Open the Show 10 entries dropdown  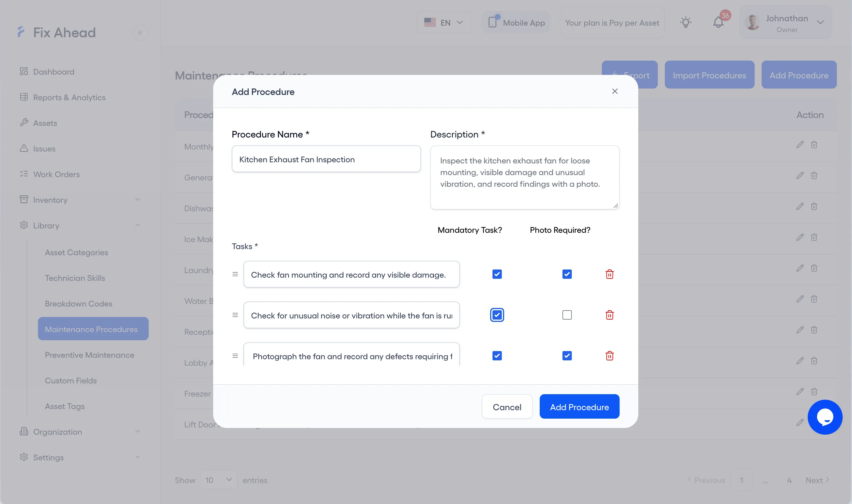[219, 480]
